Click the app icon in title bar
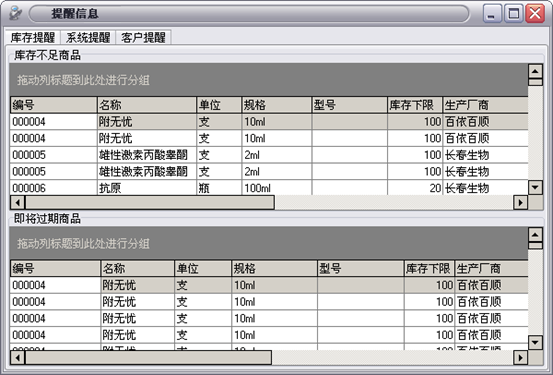Viewport: 553px width, 375px height. [15, 13]
